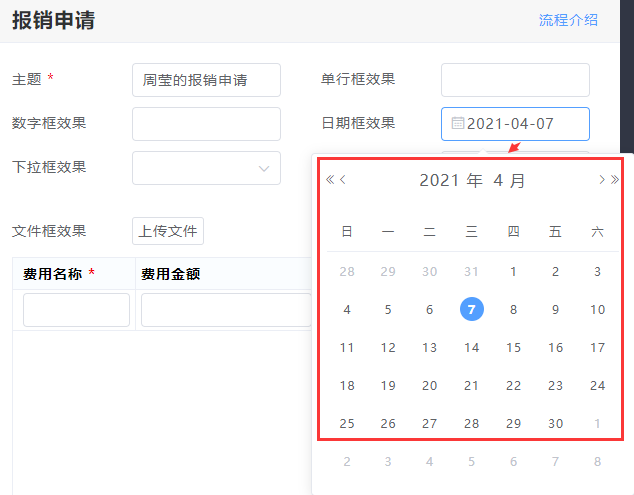Click the 主题 input field

click(x=206, y=80)
